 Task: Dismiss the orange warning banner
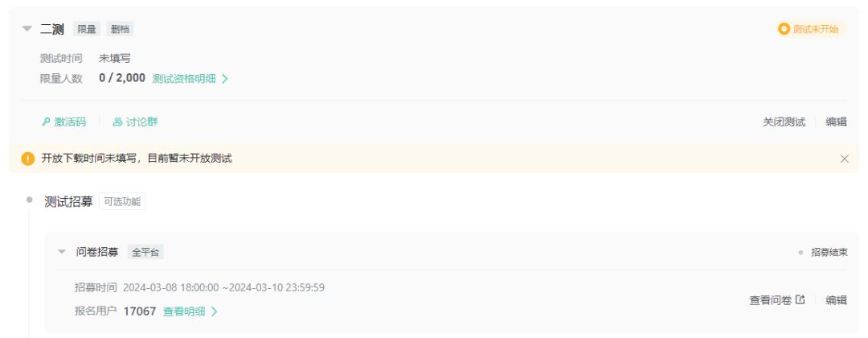[x=844, y=159]
